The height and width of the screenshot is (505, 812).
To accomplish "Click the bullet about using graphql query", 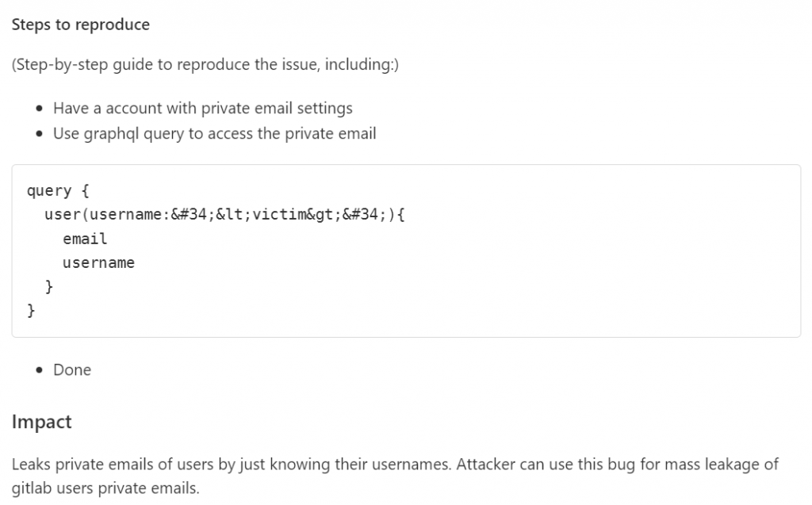I will (214, 133).
